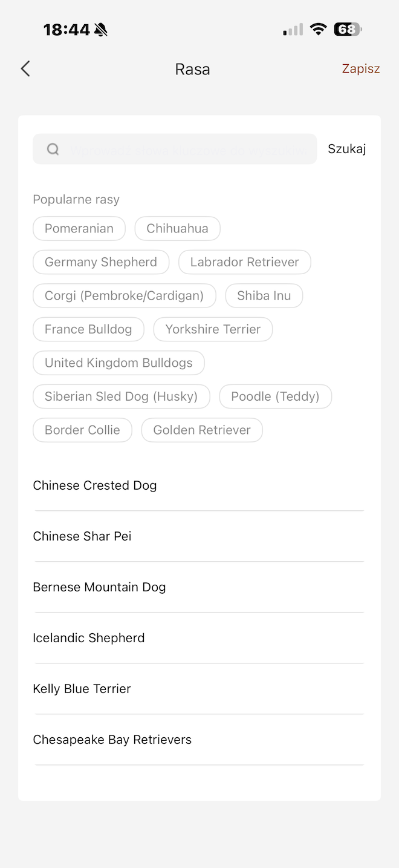
Task: Select the Yorkshire Terrier chip
Action: tap(213, 329)
